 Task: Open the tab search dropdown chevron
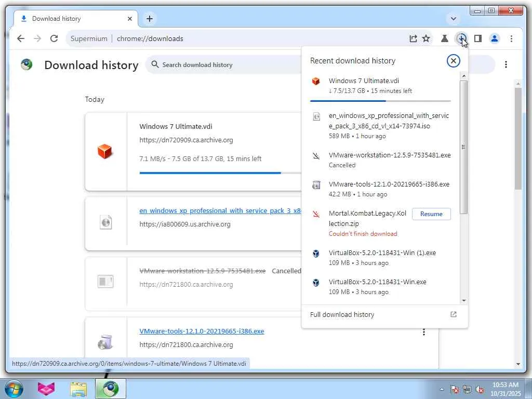[453, 18]
